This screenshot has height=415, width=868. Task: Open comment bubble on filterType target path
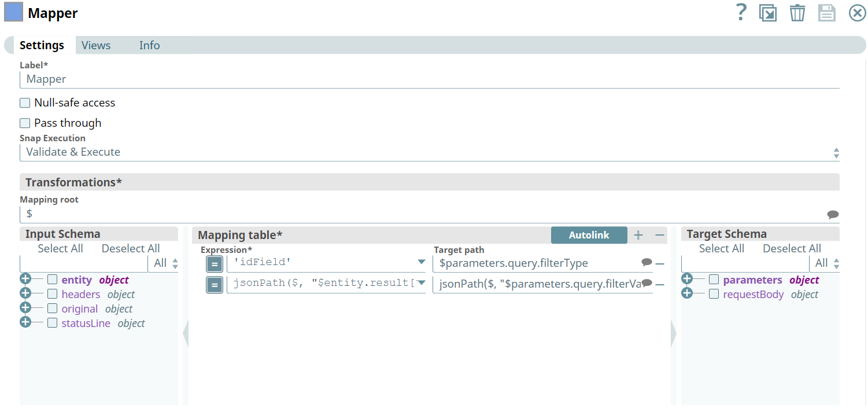647,262
